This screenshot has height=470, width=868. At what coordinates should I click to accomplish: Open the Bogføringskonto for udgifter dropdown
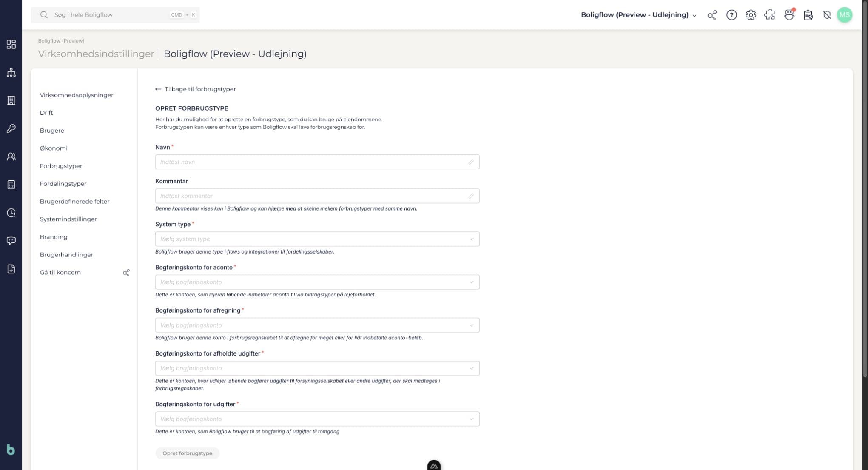click(x=317, y=419)
